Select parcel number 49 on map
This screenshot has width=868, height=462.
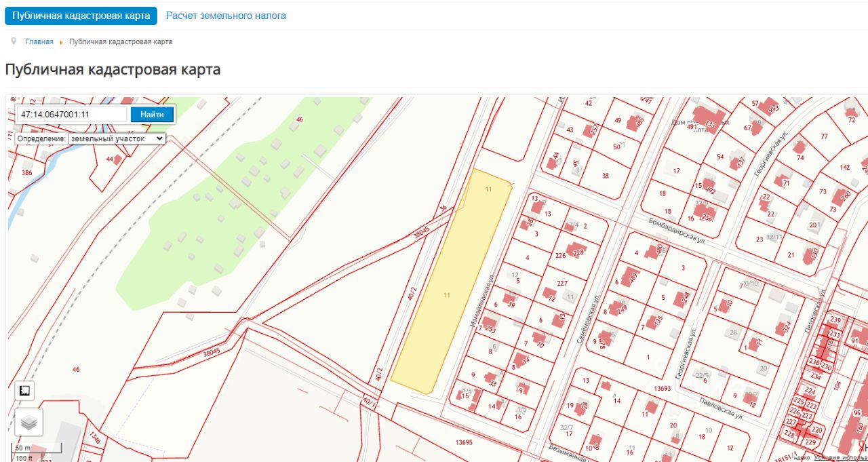point(618,120)
